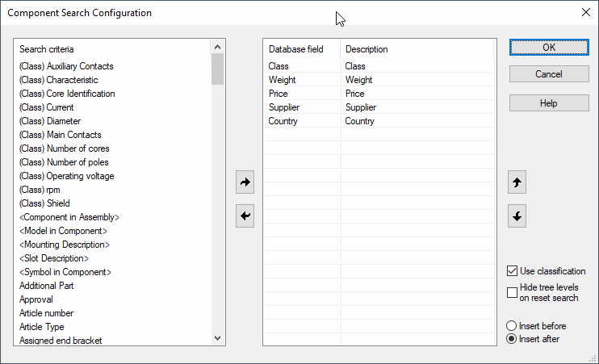Screen dimensions: 599x364
Task: Click the scroll up arrow of criteria list
Action: pyautogui.click(x=217, y=47)
